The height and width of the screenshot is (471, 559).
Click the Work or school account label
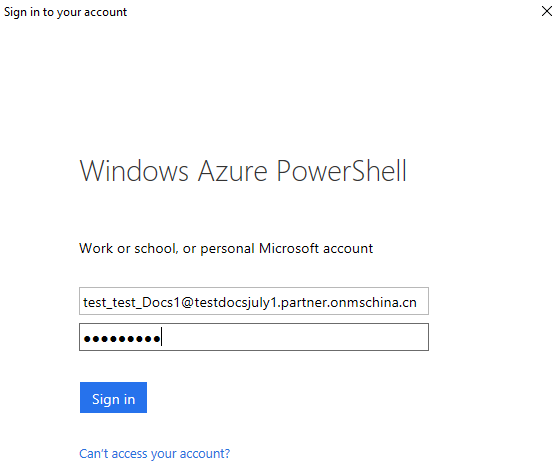coord(226,249)
